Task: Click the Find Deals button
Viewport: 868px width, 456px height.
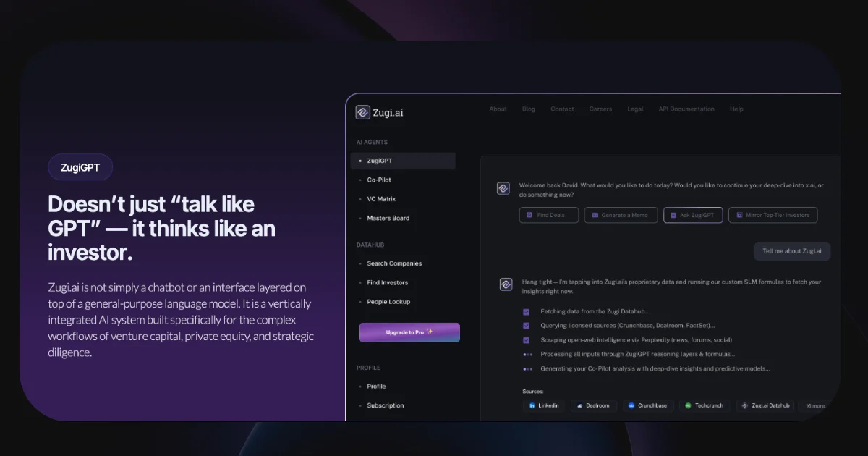Action: [x=549, y=215]
